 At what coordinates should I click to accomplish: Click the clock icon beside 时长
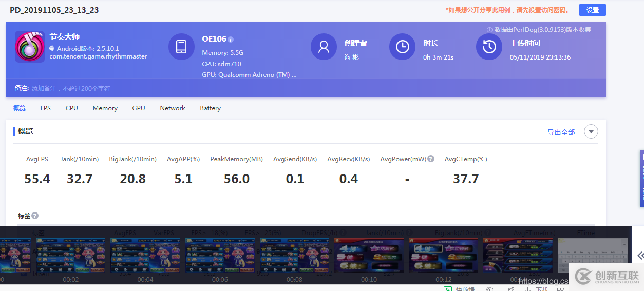tap(402, 47)
